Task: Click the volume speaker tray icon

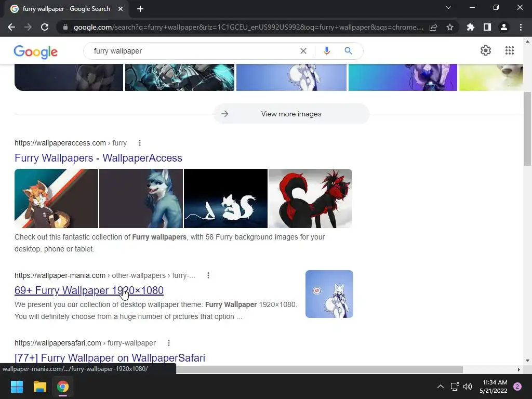Action: tap(468, 387)
